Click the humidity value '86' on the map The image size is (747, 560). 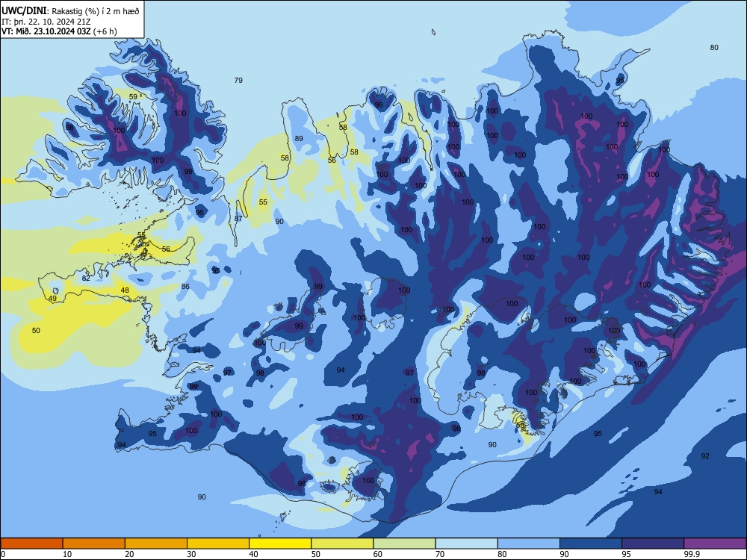185,286
